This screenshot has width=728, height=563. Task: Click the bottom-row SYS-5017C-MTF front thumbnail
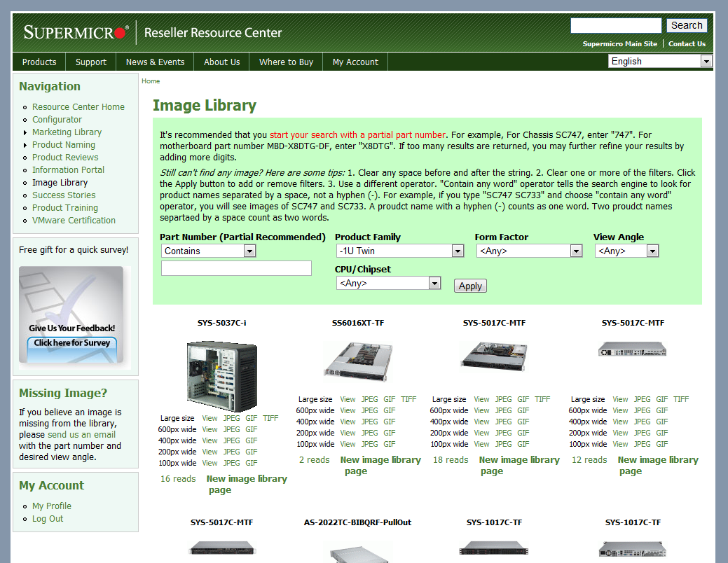click(222, 548)
